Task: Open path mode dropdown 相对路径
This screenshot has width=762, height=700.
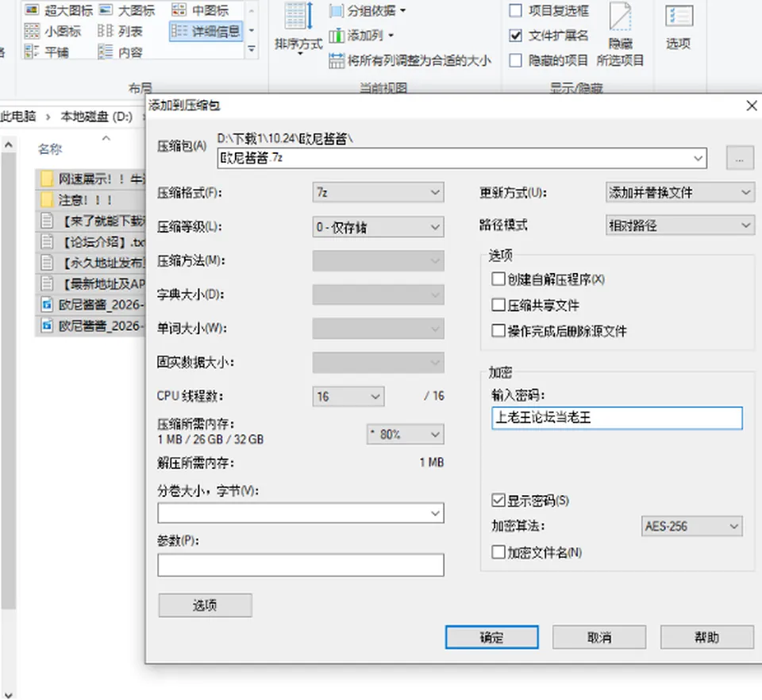Action: pos(680,225)
